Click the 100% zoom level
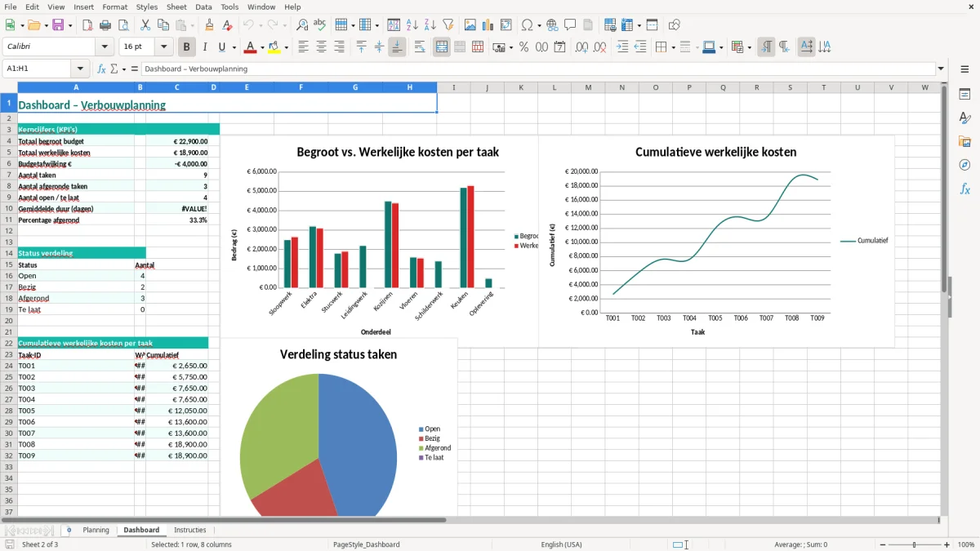This screenshot has height=551, width=980. (966, 544)
